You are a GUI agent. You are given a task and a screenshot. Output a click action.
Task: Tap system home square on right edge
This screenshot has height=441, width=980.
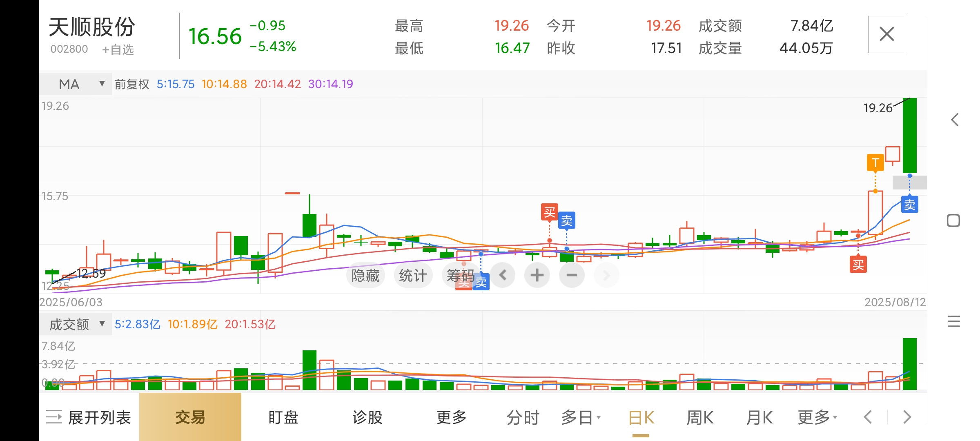[x=953, y=220]
